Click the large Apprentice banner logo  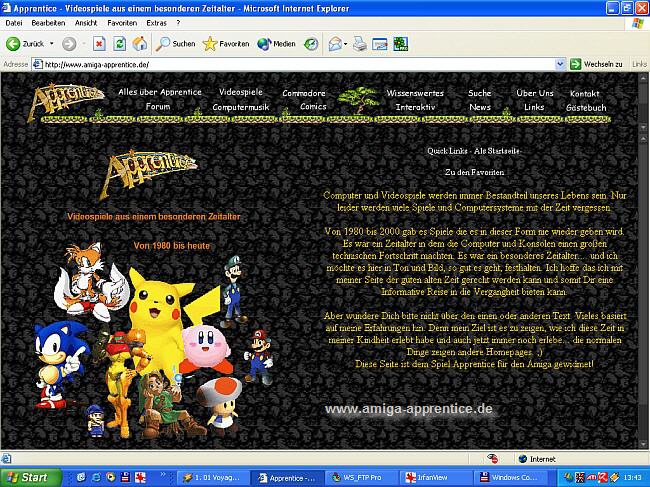pyautogui.click(x=148, y=174)
